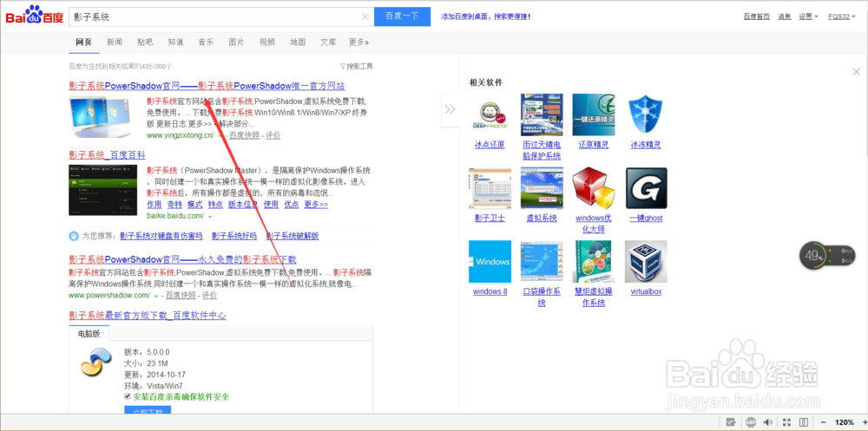Go to 百度首页 link
The height and width of the screenshot is (431, 868).
tap(756, 16)
